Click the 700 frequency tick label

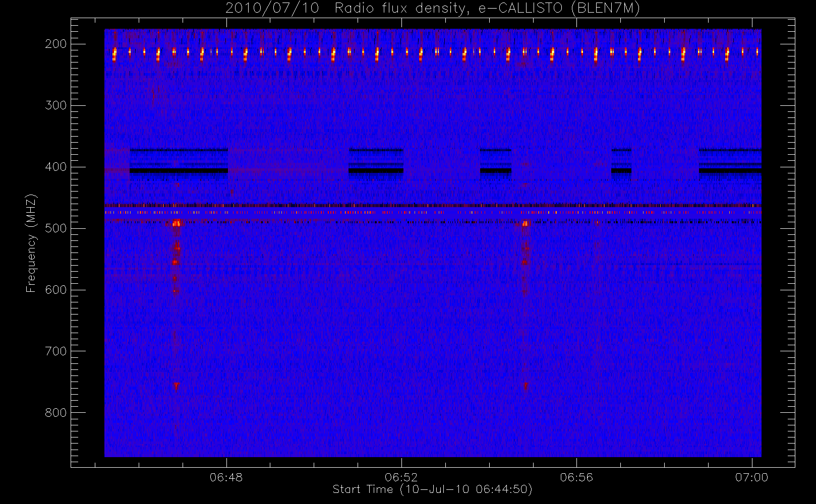pos(55,351)
